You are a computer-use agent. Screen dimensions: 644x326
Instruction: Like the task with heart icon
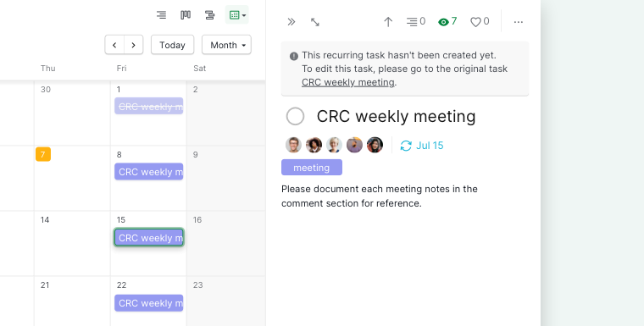480,21
